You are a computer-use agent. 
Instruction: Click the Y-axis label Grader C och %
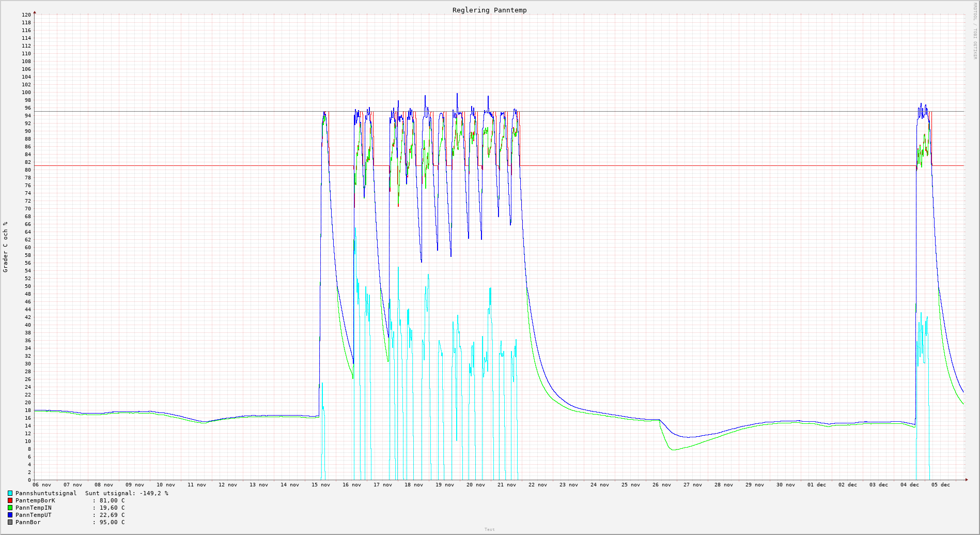coord(6,247)
